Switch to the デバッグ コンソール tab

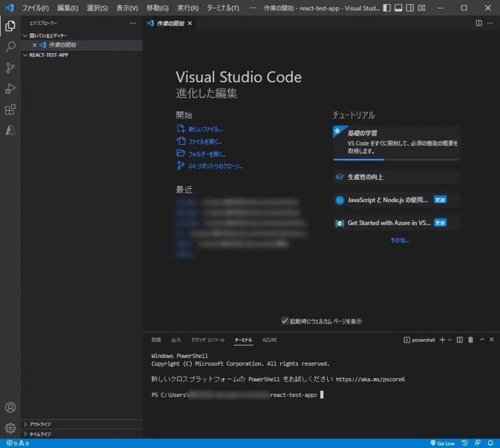208,340
